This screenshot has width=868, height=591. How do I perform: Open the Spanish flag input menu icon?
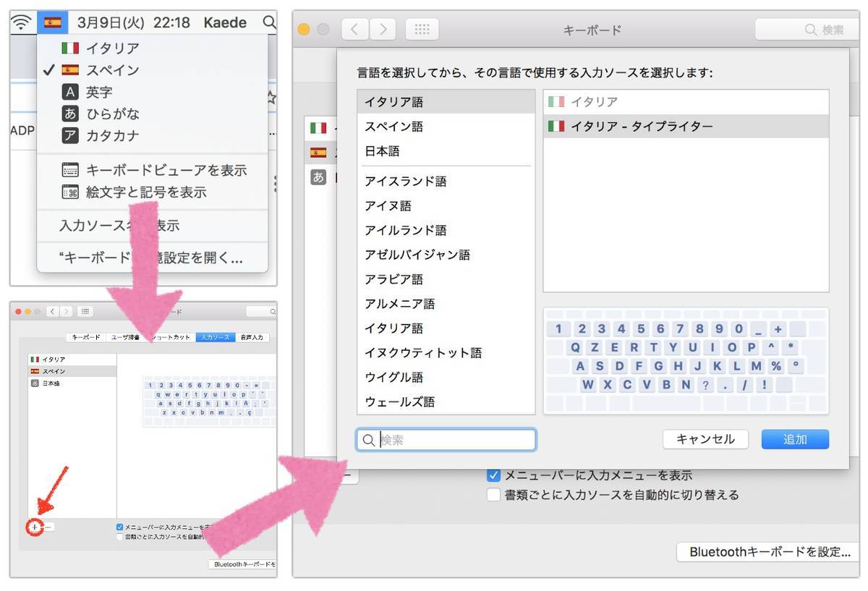(52, 22)
